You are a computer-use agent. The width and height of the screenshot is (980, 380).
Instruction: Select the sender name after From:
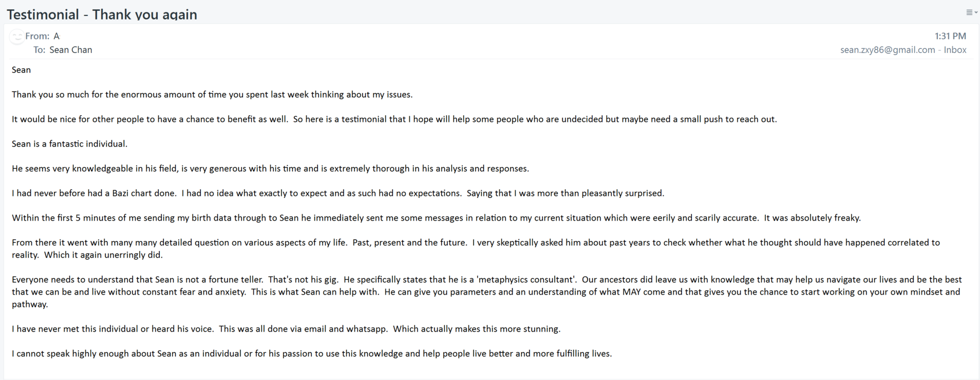56,36
